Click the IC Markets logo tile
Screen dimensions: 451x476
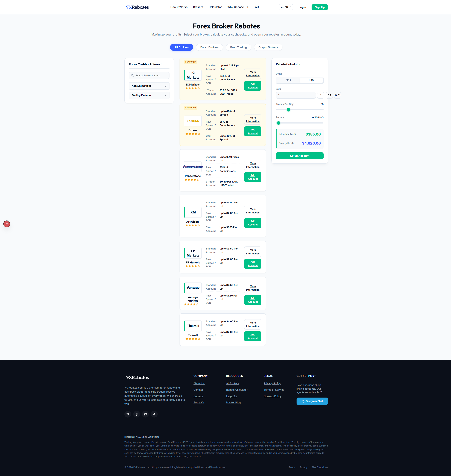[x=193, y=75]
